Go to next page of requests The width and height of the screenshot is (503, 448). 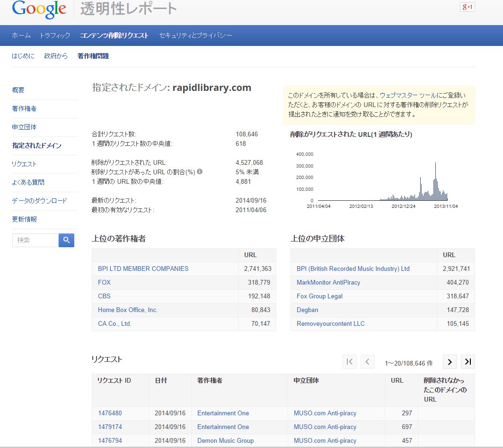pyautogui.click(x=450, y=362)
